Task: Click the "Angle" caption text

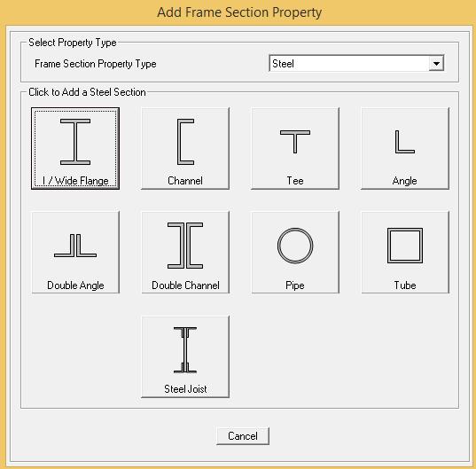Action: [x=405, y=181]
